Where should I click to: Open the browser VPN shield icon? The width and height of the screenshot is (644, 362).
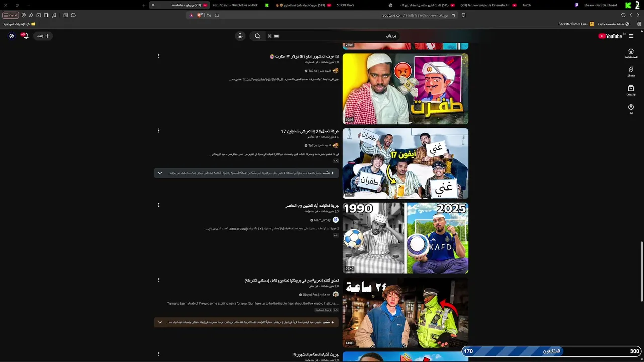click(x=23, y=15)
